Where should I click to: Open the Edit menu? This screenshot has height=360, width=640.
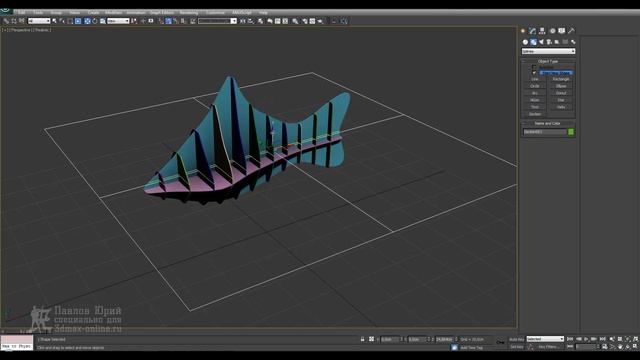(22, 13)
